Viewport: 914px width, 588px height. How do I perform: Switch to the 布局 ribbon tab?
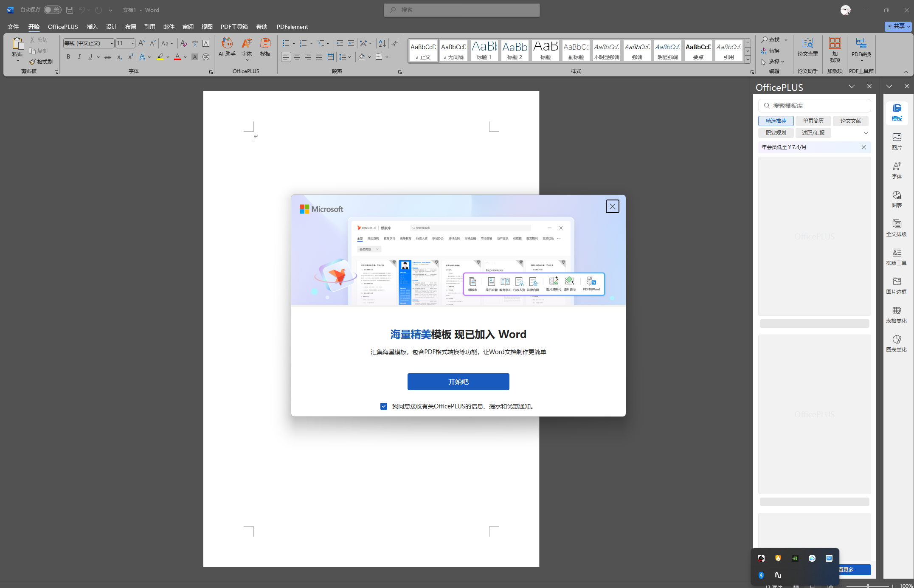[x=130, y=27]
